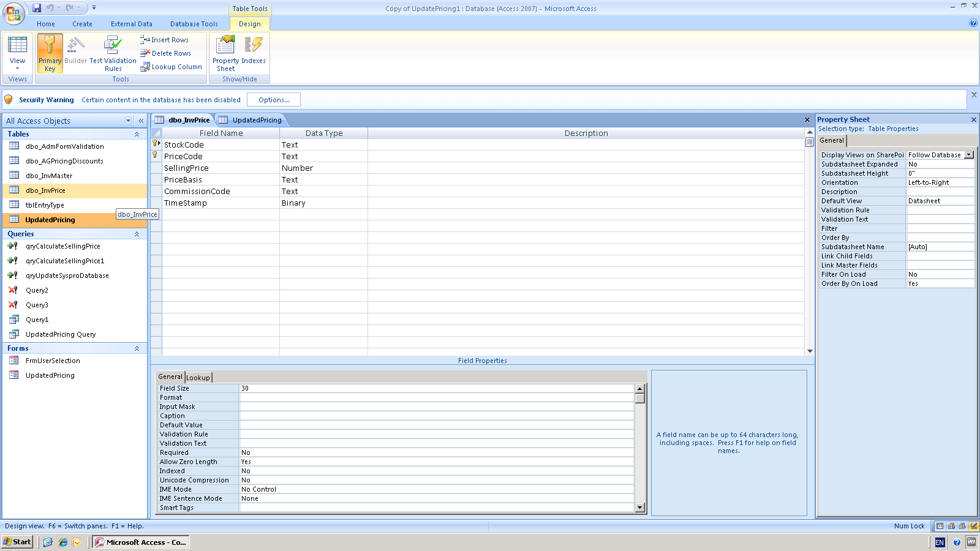Select tblEntryType table icon
The width and height of the screenshot is (980, 551).
[x=14, y=204]
